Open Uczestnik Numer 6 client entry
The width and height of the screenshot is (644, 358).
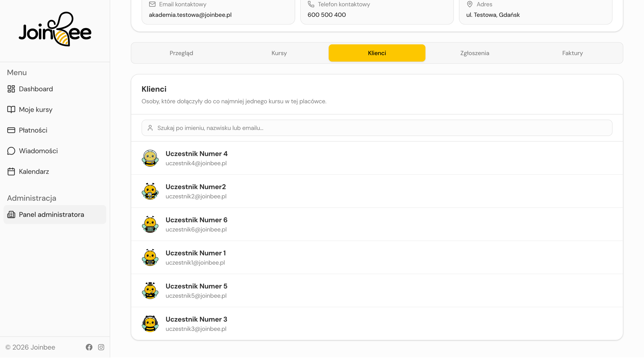click(377, 224)
